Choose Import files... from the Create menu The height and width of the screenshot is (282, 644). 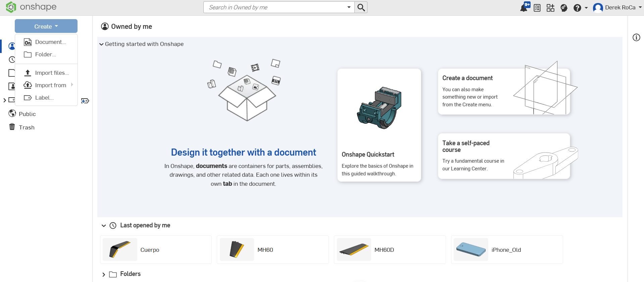click(46, 73)
